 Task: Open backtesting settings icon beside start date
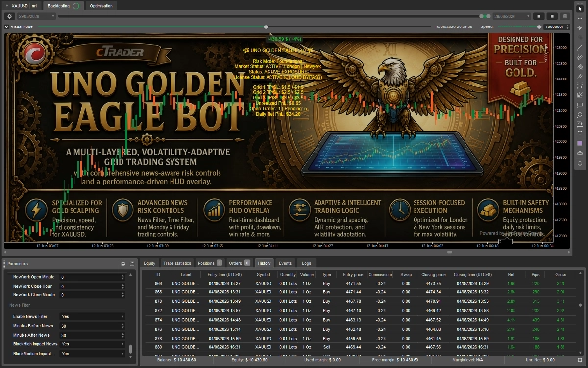click(10, 16)
